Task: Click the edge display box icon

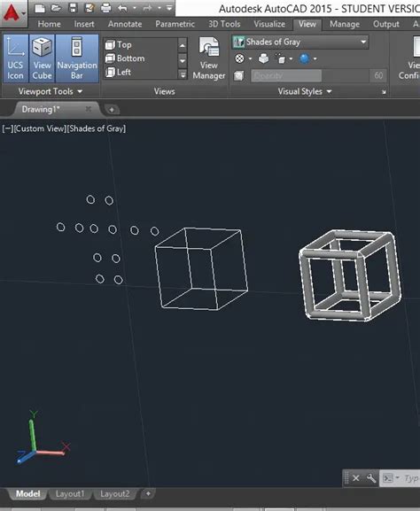Action: pyautogui.click(x=280, y=59)
